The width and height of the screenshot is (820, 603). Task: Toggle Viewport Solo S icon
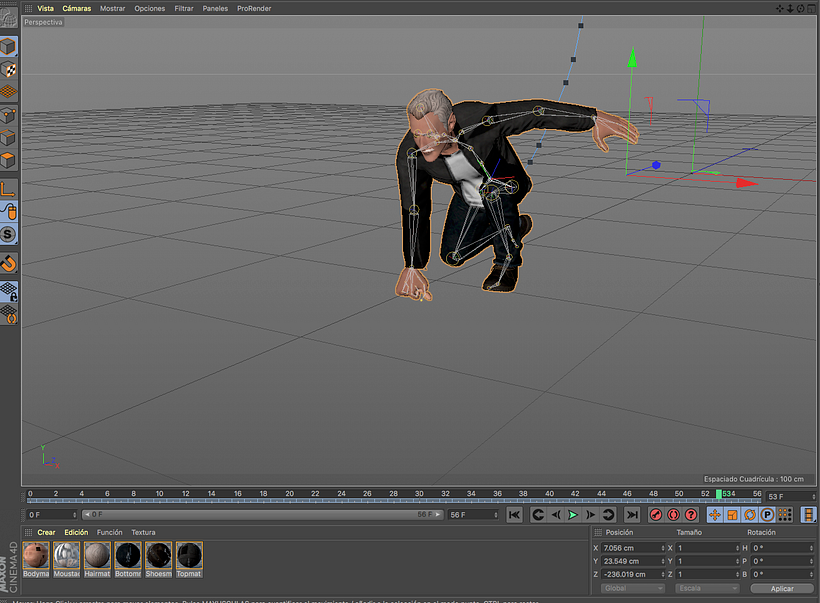pos(8,234)
